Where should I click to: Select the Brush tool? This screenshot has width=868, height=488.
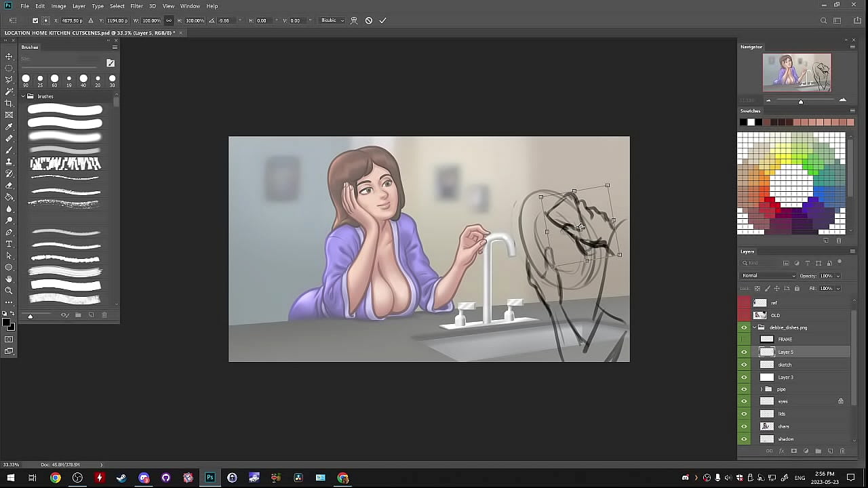(x=9, y=150)
